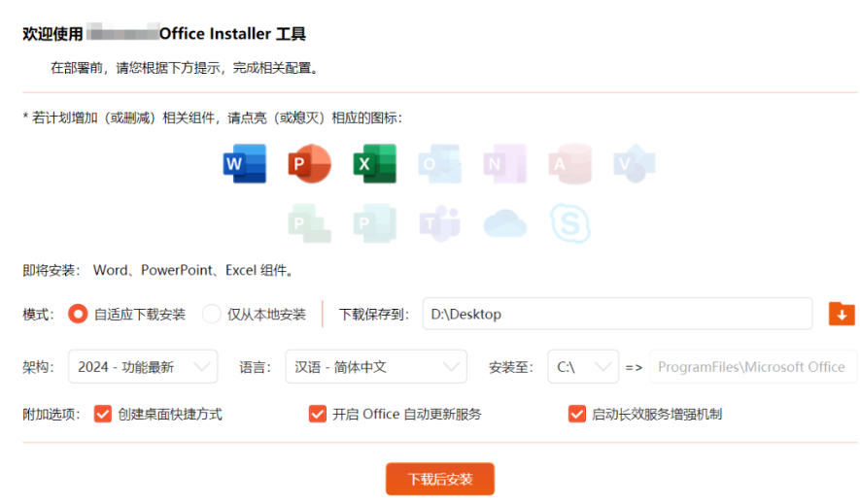Toggle the Word component icon

(x=245, y=164)
